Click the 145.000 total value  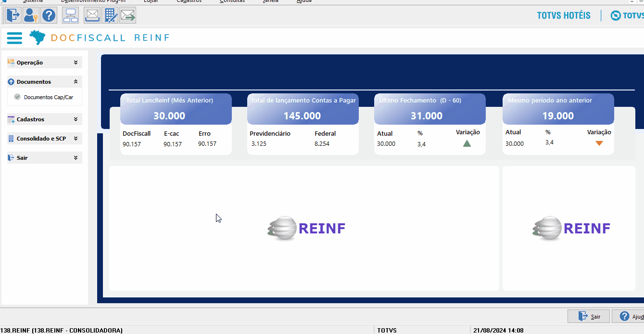pos(302,116)
